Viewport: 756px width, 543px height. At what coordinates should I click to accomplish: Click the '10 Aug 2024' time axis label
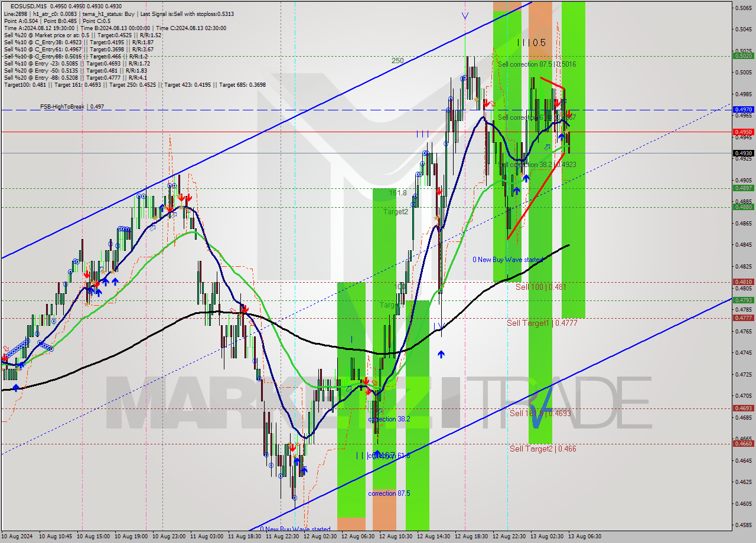(x=18, y=537)
